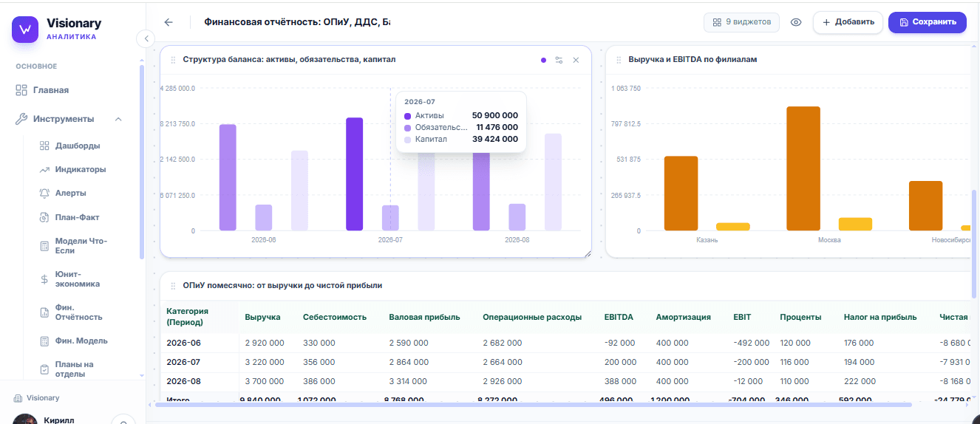Click the Активы swatch in the tooltip
Image resolution: width=980 pixels, height=424 pixels.
coord(408,116)
